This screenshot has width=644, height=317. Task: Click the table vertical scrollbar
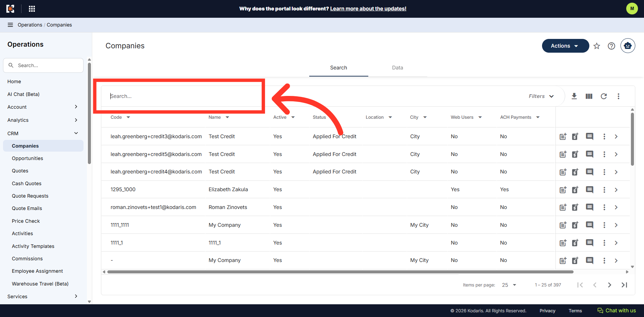point(632,139)
